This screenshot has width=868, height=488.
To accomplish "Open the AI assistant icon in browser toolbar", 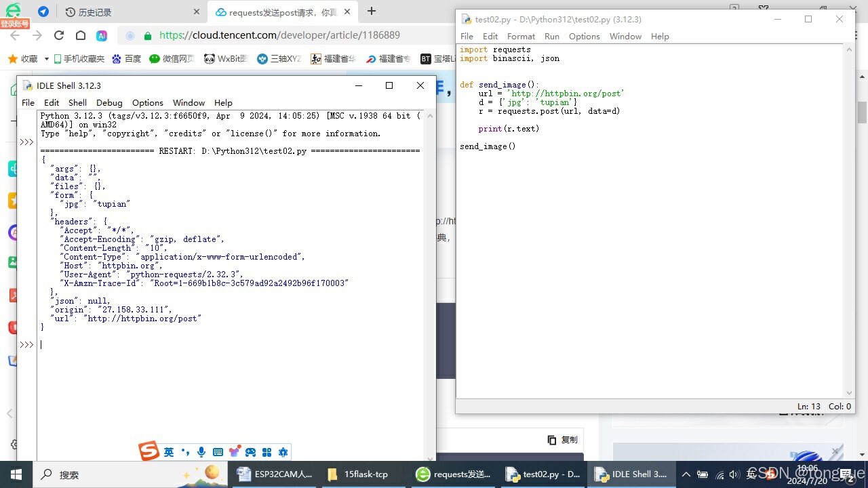I will point(102,35).
